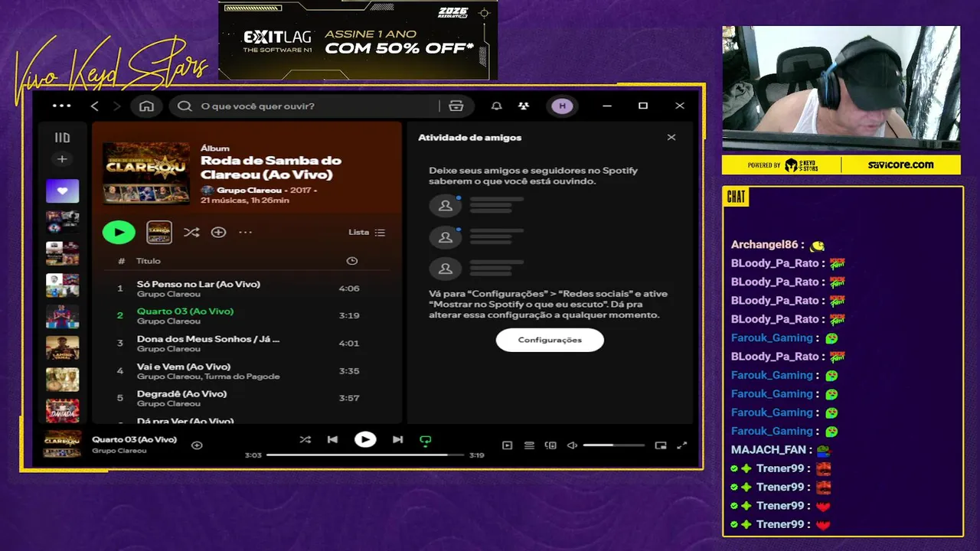Go forward with the right arrow
The image size is (980, 551).
(x=116, y=106)
